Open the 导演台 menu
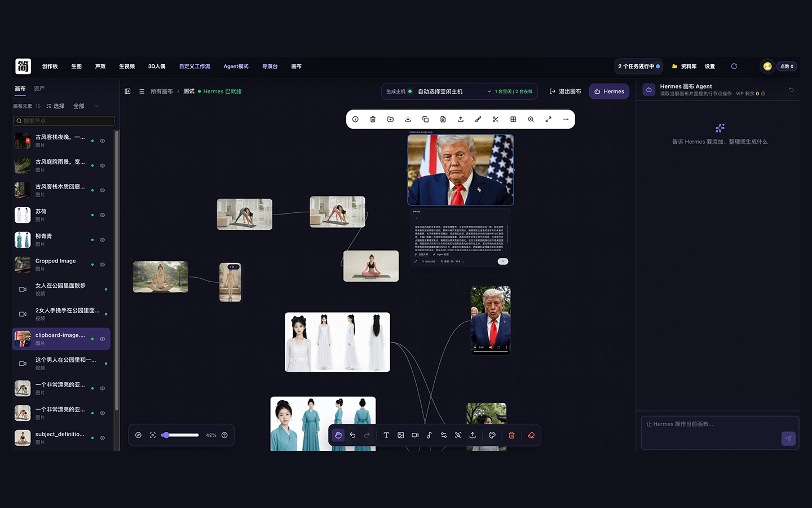Image resolution: width=812 pixels, height=508 pixels. [x=270, y=67]
